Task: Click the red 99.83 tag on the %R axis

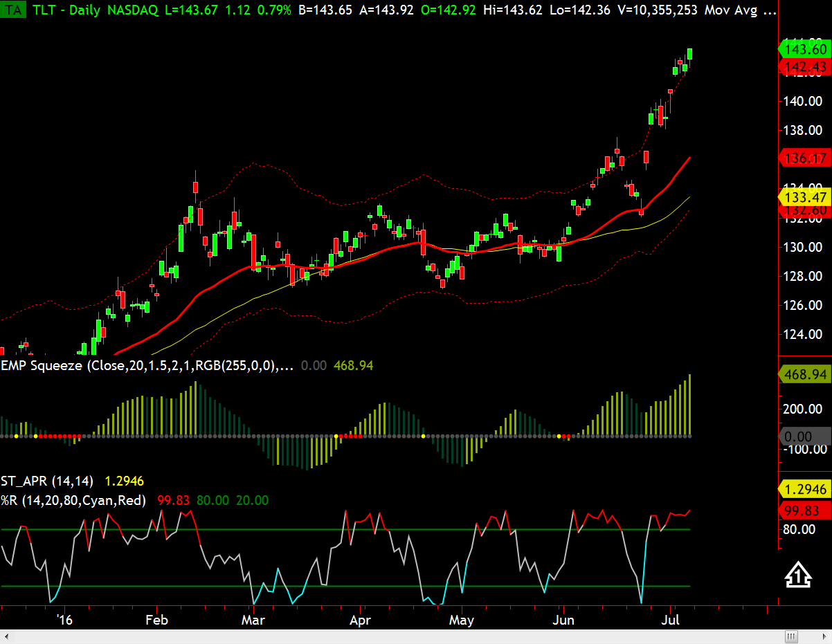Action: coord(804,510)
